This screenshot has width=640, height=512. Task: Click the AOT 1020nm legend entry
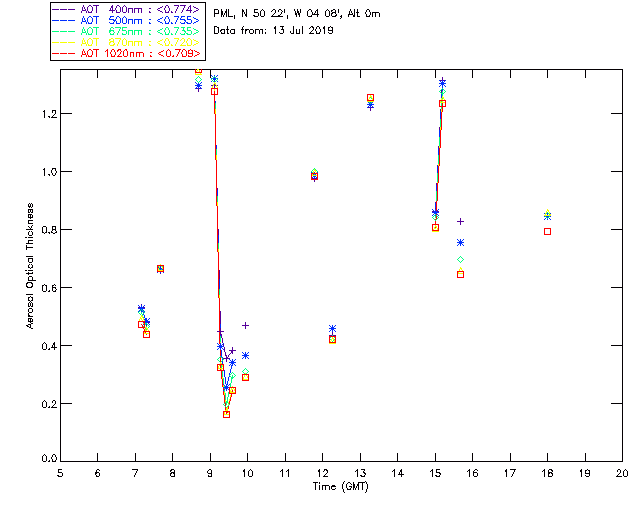pyautogui.click(x=127, y=53)
